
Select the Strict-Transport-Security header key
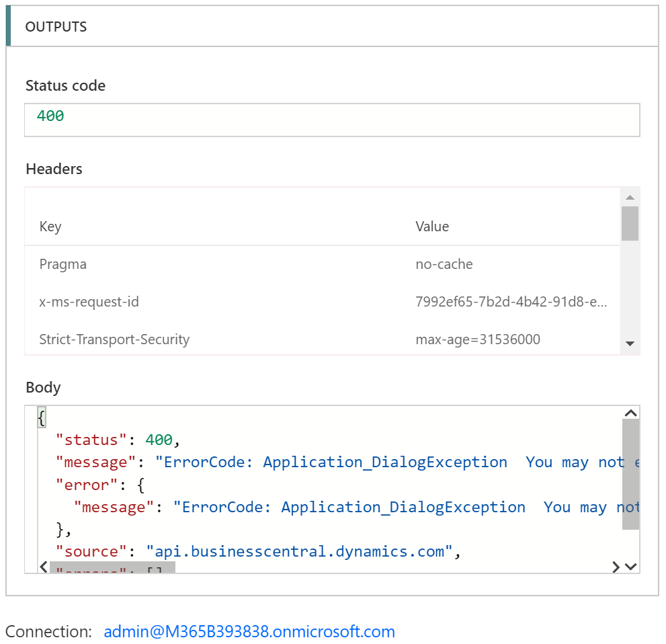(x=114, y=339)
